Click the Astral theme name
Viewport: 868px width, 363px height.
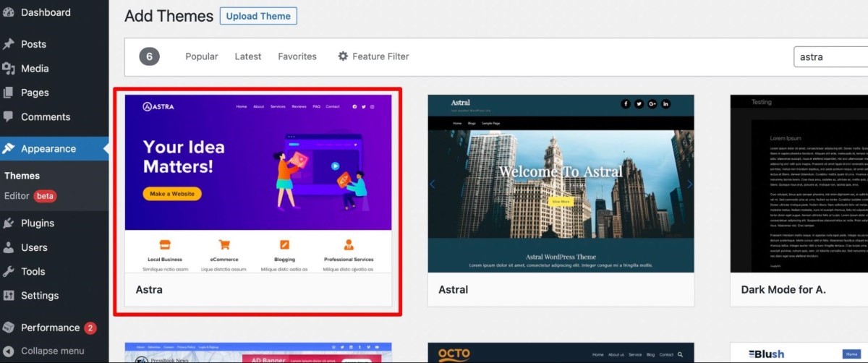click(453, 290)
